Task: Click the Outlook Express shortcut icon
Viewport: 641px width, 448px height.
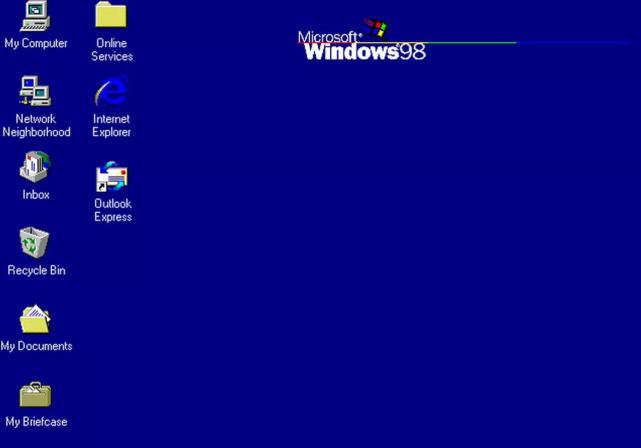Action: pos(112,176)
